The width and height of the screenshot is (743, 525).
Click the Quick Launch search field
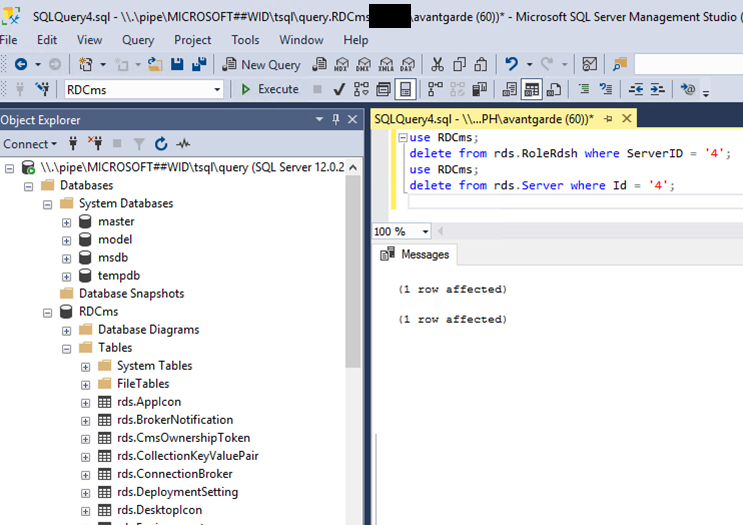tap(689, 64)
